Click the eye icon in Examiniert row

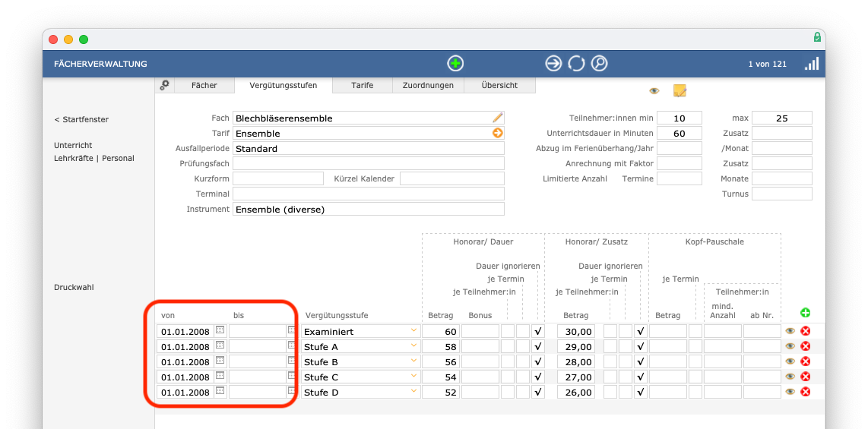click(x=790, y=331)
